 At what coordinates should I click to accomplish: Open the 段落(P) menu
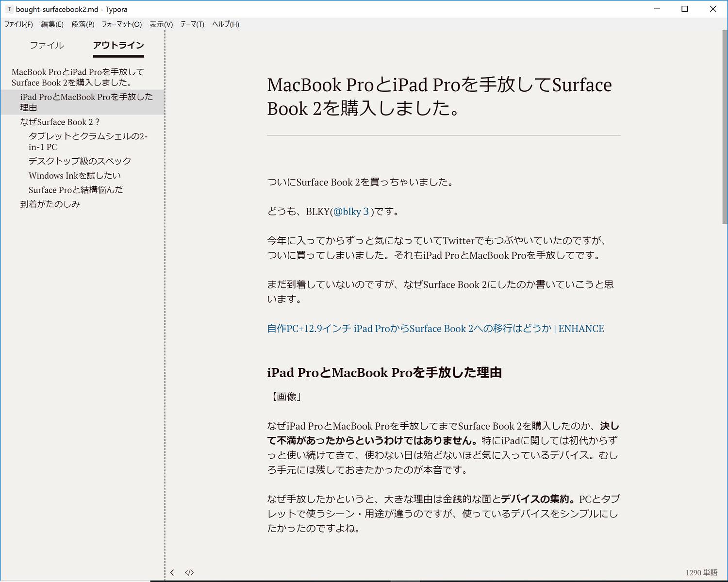point(83,24)
